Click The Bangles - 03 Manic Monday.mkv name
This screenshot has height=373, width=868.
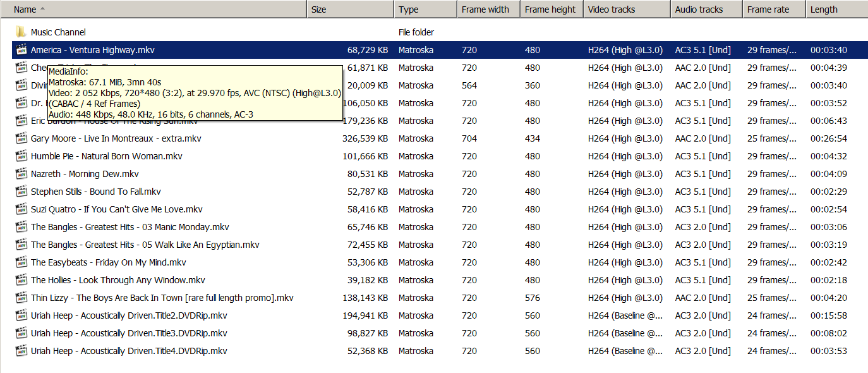[130, 227]
